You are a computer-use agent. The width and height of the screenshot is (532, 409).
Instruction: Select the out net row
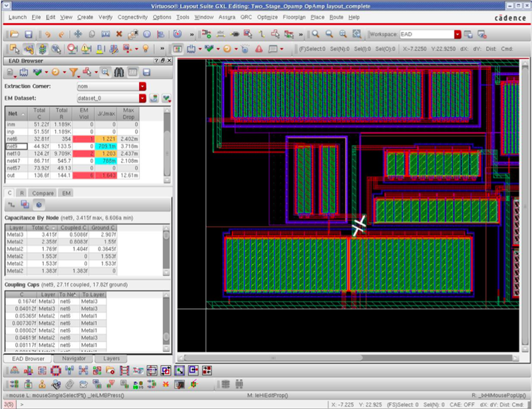pyautogui.click(x=72, y=176)
